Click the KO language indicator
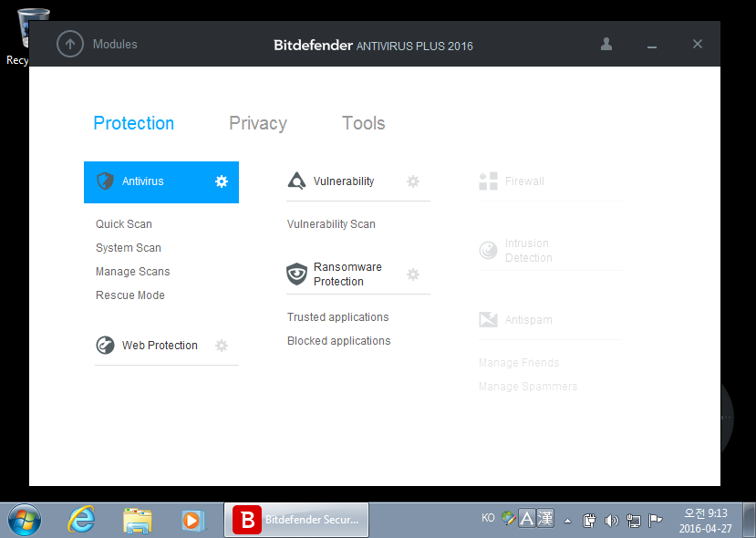Screen dimensions: 756x538 pyautogui.click(x=488, y=518)
